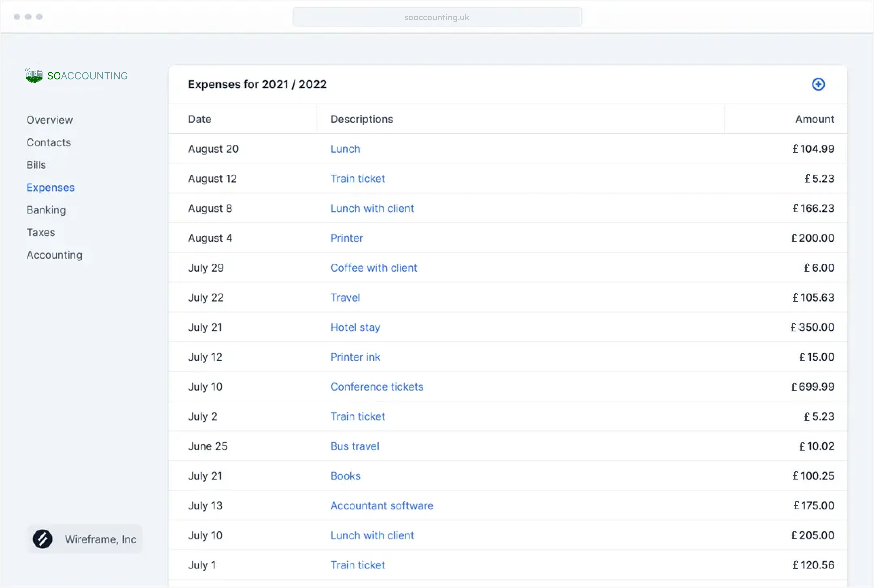Click the August 4 date cell
The height and width of the screenshot is (588, 874).
(x=210, y=238)
